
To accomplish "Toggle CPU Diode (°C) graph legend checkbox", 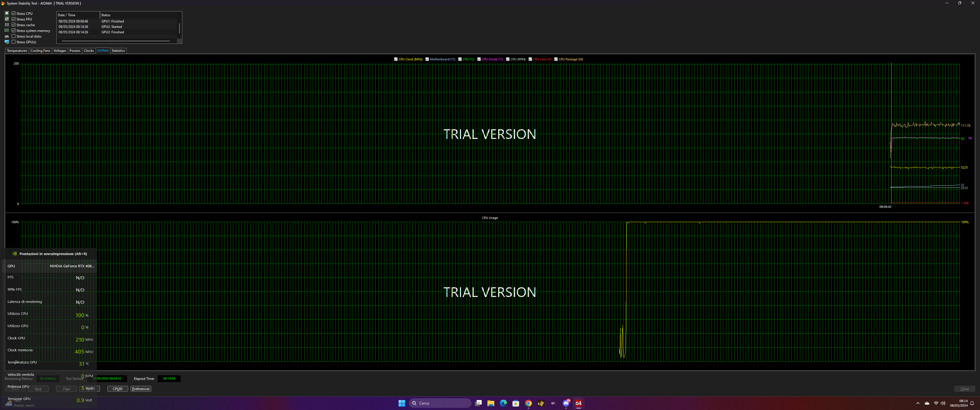I will click(x=479, y=59).
